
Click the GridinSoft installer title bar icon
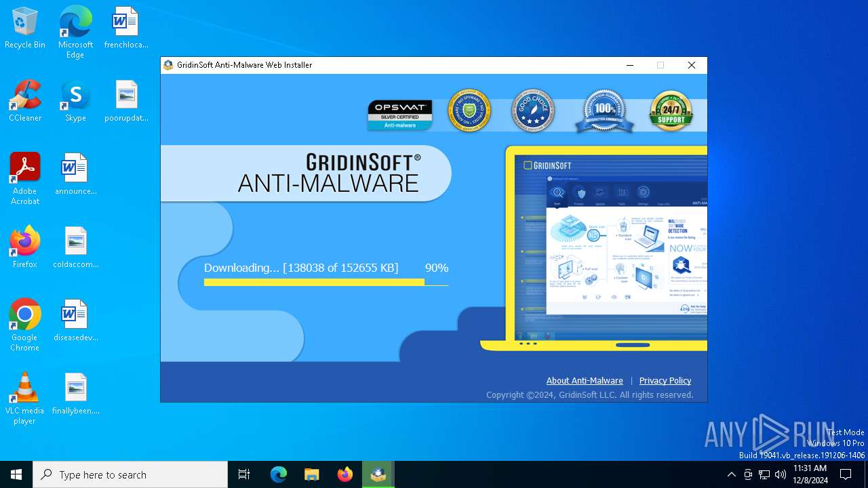pos(168,65)
